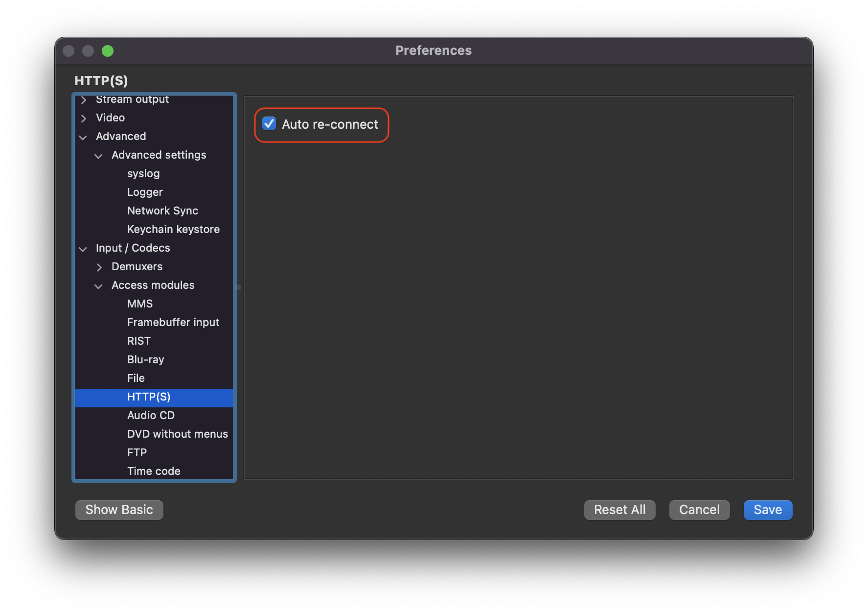This screenshot has height=612, width=868.
Task: Collapse the Access modules subtree
Action: click(99, 286)
